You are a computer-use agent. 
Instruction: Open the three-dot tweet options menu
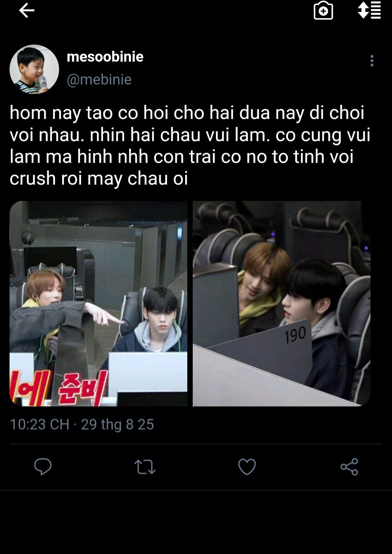372,61
